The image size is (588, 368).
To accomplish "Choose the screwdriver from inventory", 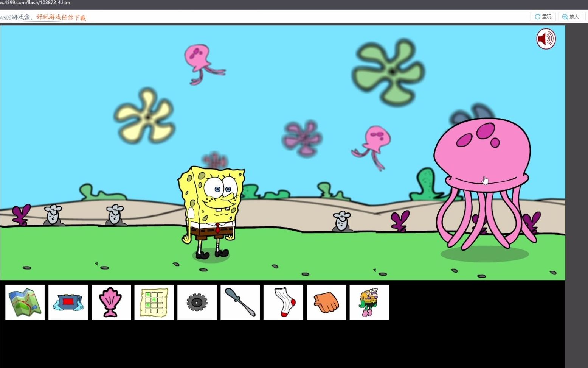I will 240,303.
